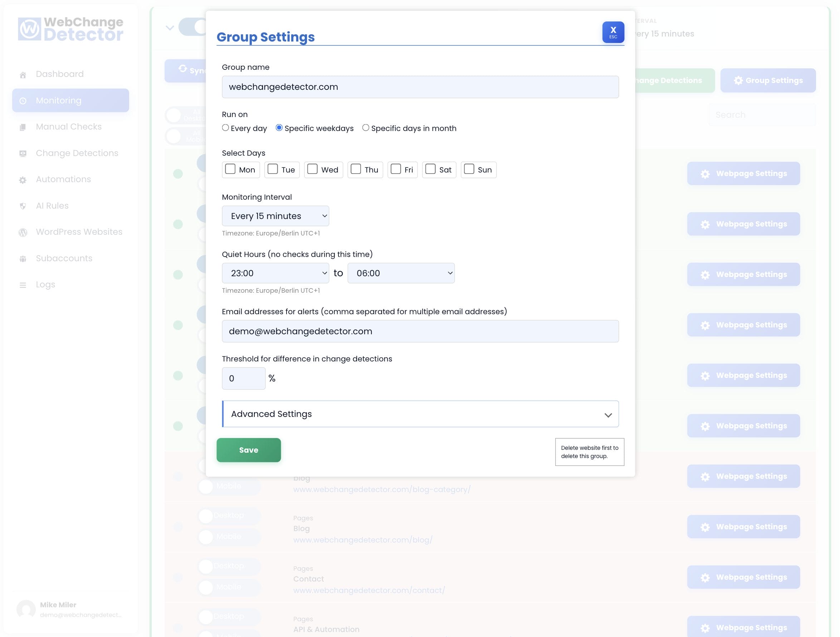Click the Save button
This screenshot has height=637, width=840.
248,450
